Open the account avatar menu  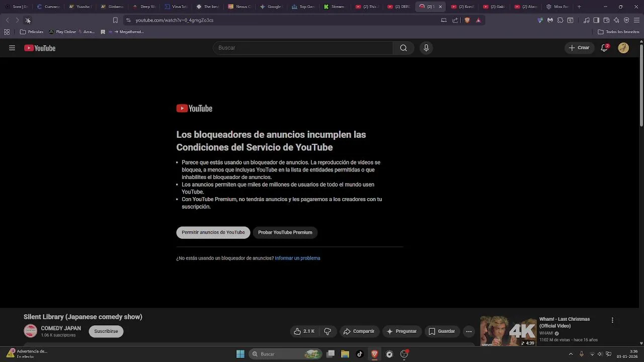(x=623, y=48)
